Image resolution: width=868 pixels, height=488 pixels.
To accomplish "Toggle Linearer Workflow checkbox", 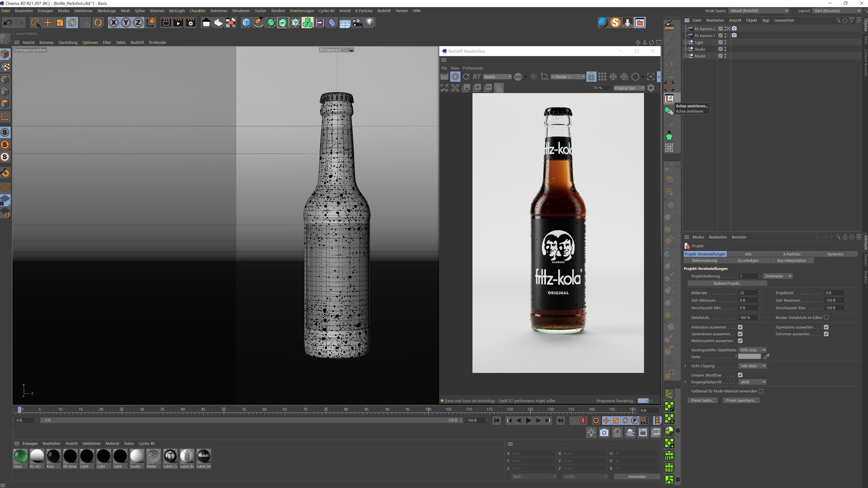I will pyautogui.click(x=740, y=375).
